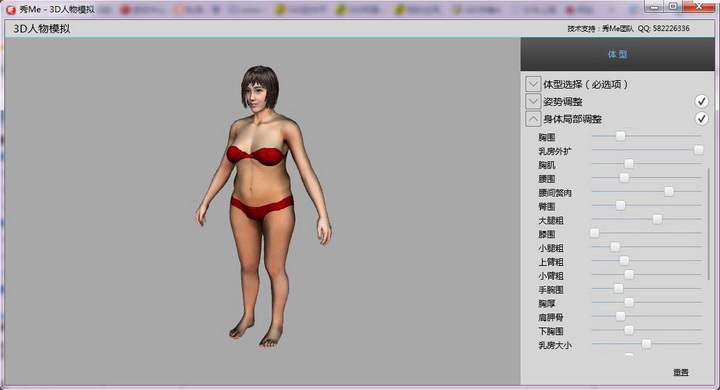Click the 重置 reset button
720x390 pixels.
[681, 373]
